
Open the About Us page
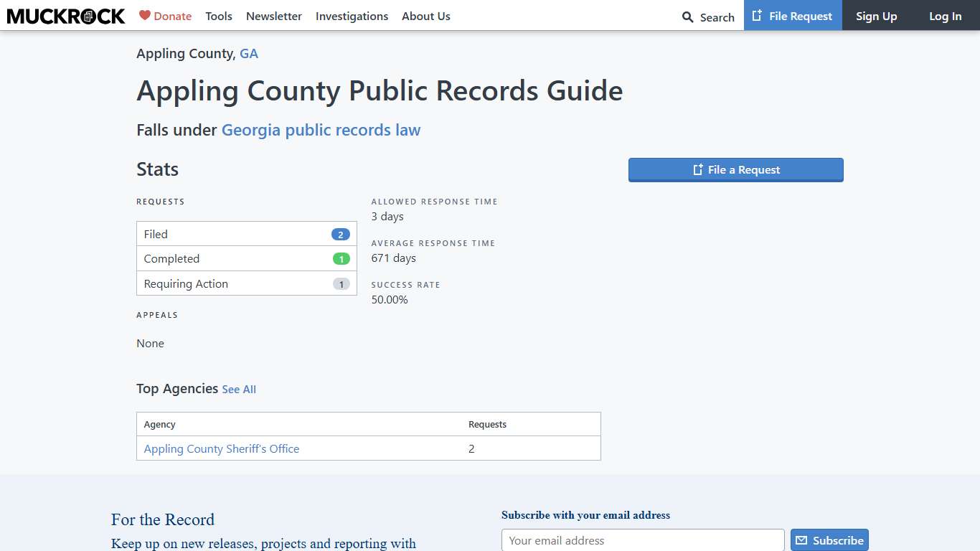click(x=425, y=16)
